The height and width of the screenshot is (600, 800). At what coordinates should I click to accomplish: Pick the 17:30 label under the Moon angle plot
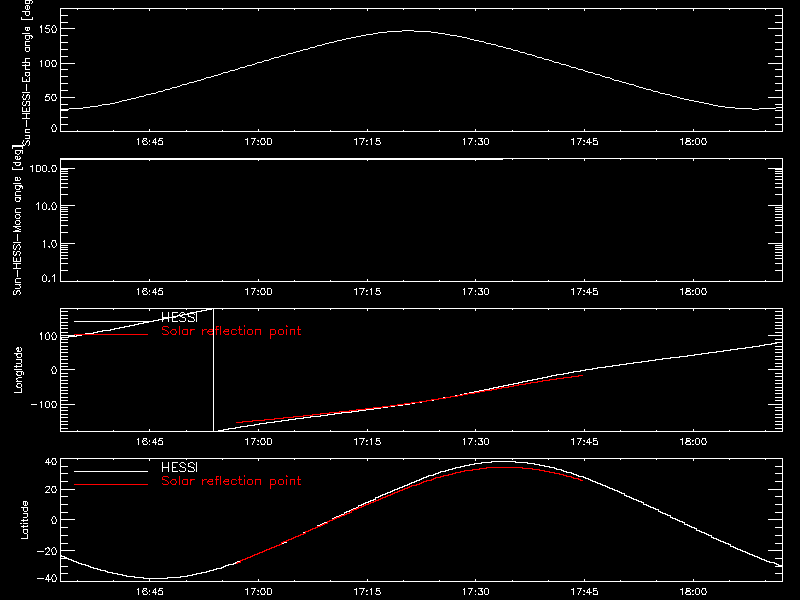[476, 292]
